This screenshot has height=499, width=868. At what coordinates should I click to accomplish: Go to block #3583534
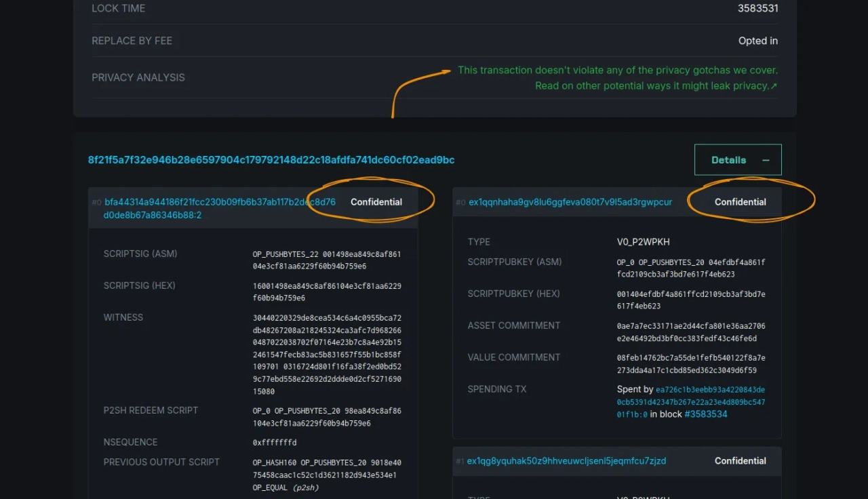[705, 414]
